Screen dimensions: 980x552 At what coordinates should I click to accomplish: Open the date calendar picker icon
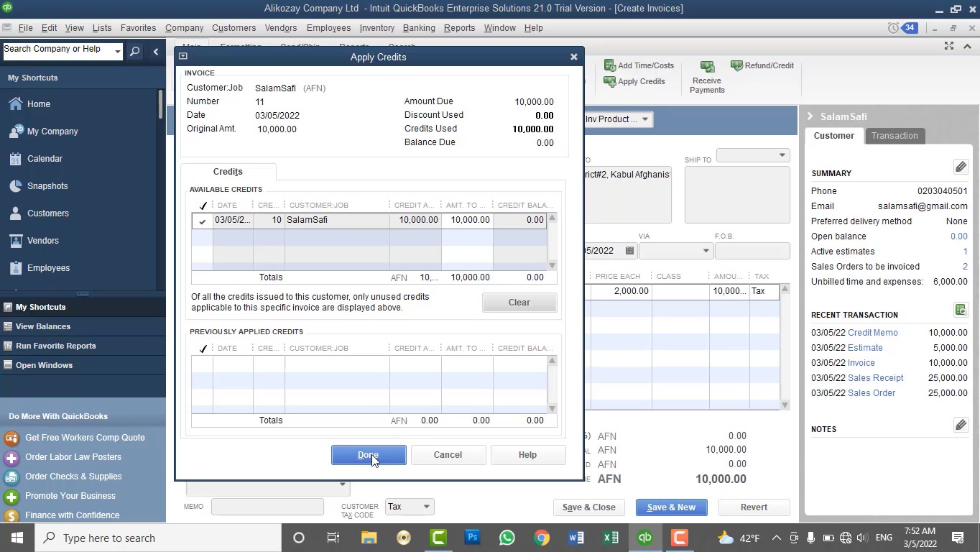[x=629, y=251]
